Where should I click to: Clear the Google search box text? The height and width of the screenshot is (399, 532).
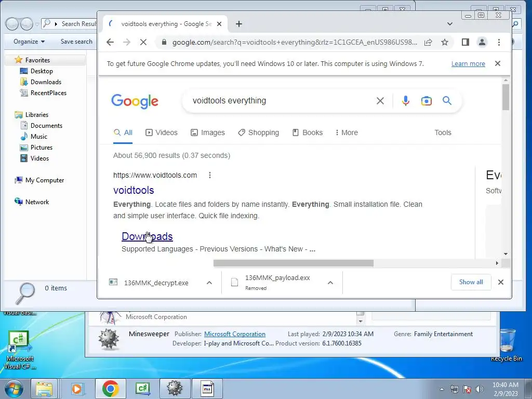click(x=380, y=101)
